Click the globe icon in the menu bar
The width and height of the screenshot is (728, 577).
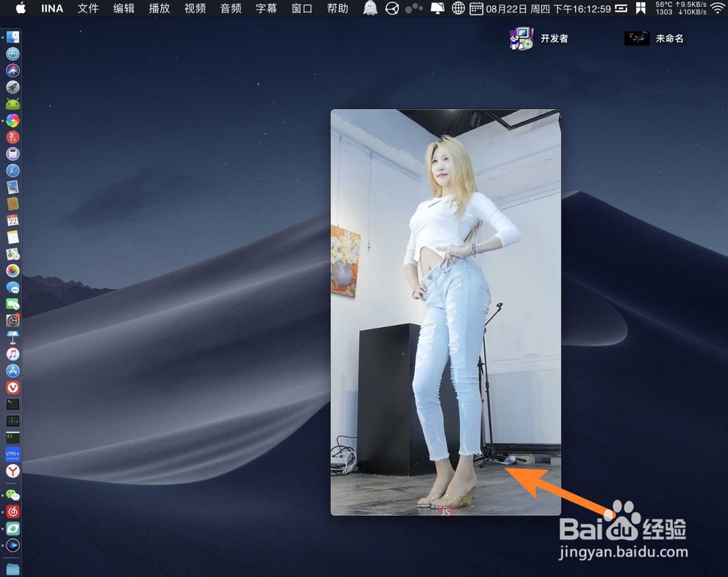(458, 8)
